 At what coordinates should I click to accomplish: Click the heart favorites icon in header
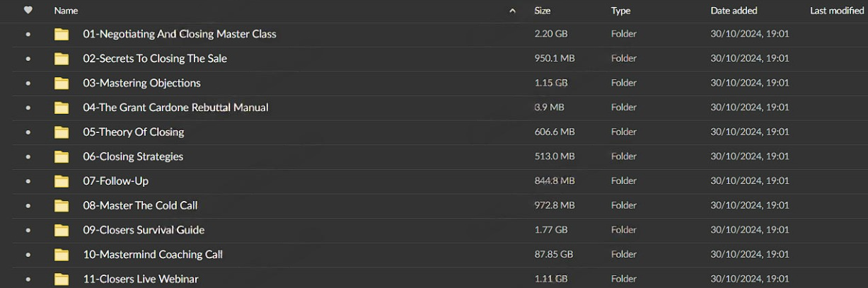(x=28, y=11)
